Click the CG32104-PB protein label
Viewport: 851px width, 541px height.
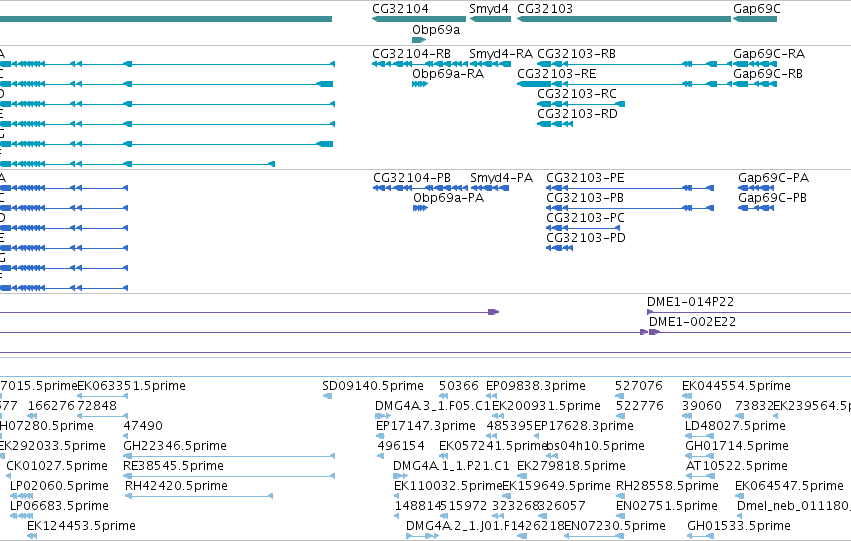[412, 178]
